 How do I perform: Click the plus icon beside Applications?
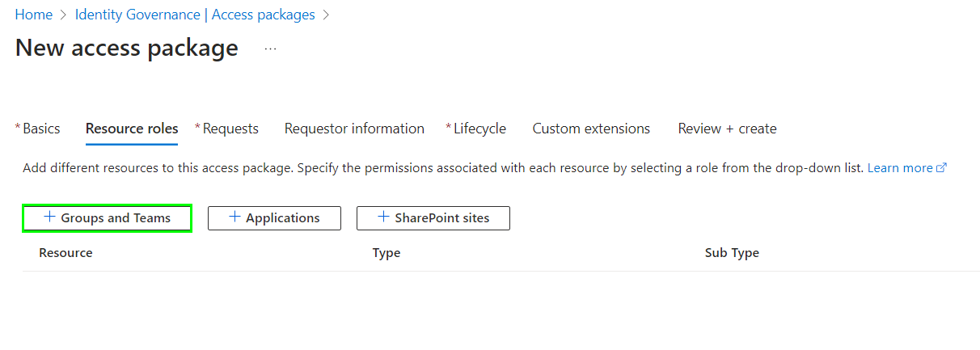point(235,217)
